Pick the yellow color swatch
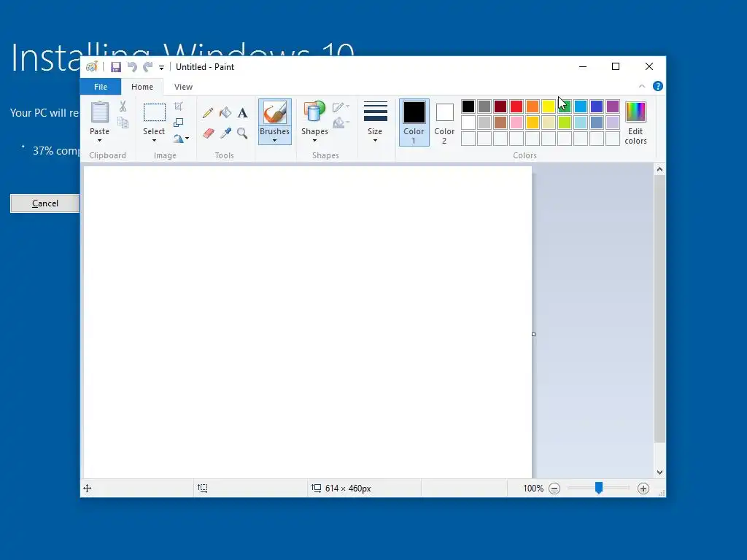This screenshot has height=560, width=747. coord(549,106)
